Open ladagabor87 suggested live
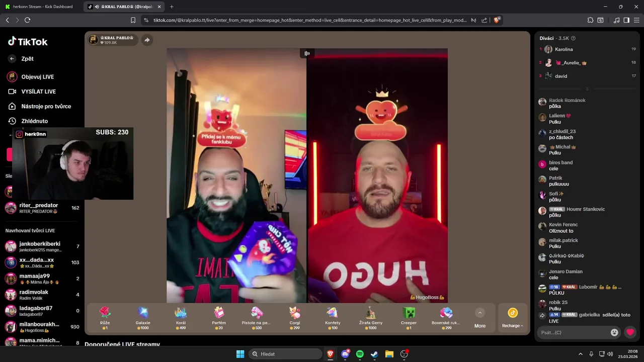644x362 pixels. tap(42, 311)
